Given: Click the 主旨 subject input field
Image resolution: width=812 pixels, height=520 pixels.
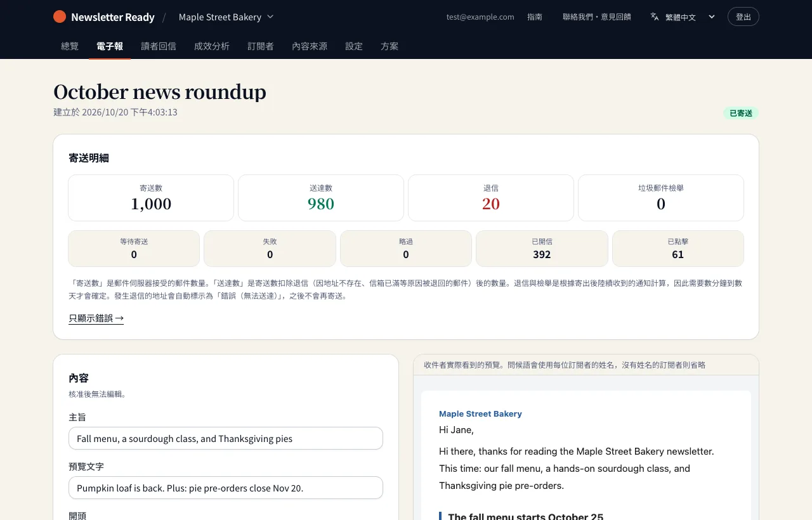Looking at the screenshot, I should point(226,438).
